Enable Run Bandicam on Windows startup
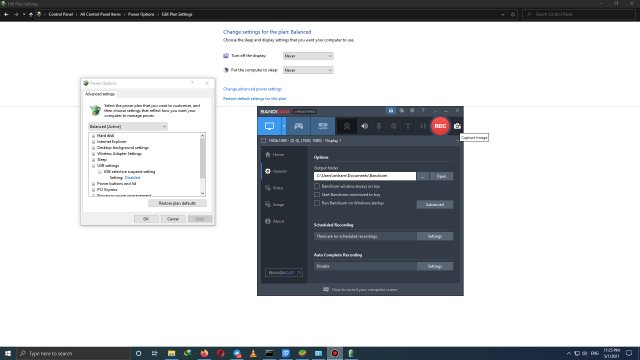 (317, 203)
